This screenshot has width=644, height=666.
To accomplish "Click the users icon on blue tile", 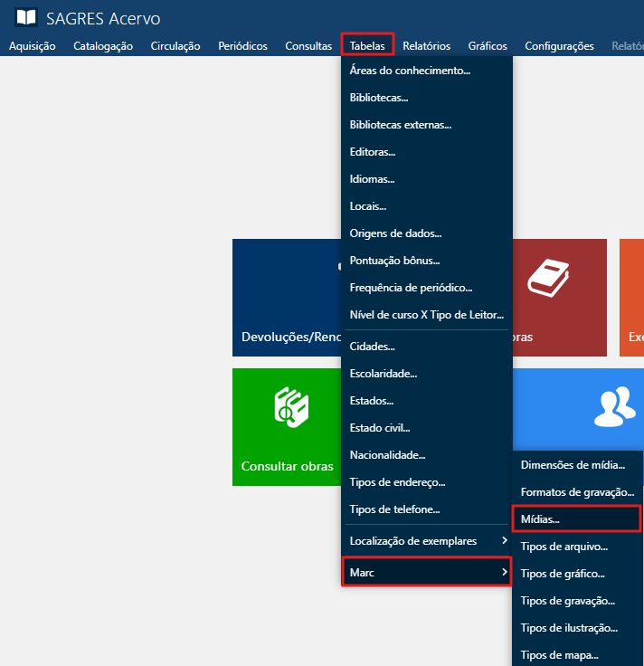I will pyautogui.click(x=614, y=407).
